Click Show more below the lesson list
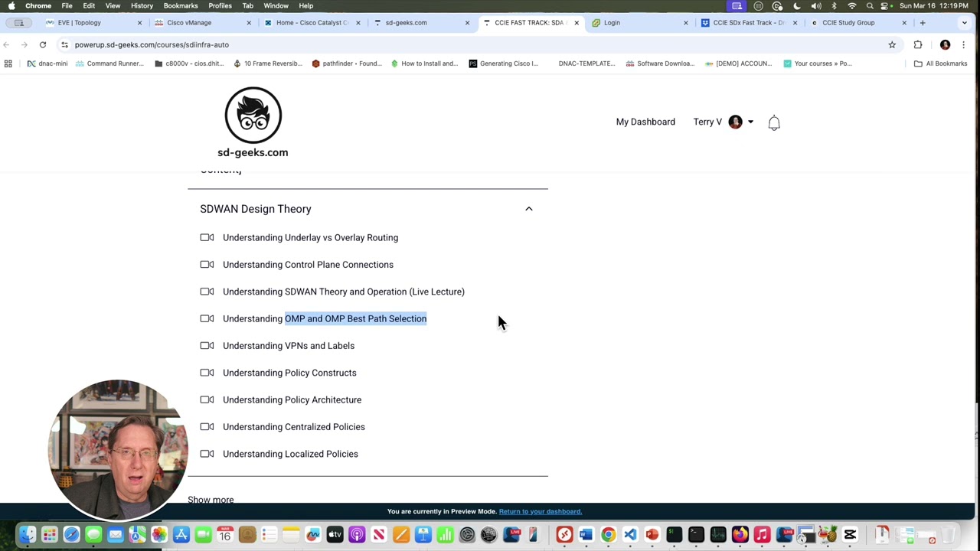The height and width of the screenshot is (551, 980). pos(211,499)
